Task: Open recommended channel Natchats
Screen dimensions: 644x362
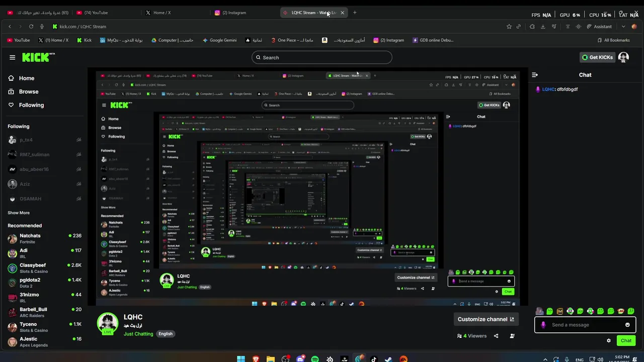Action: pyautogui.click(x=44, y=238)
